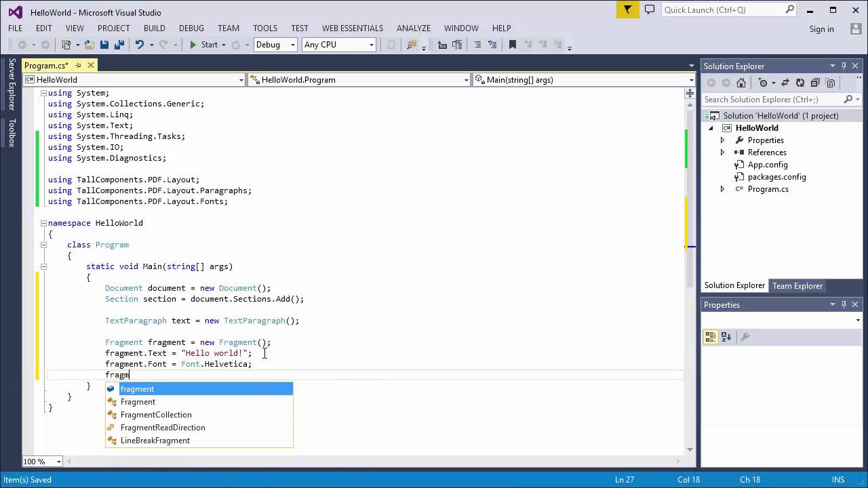Click the Quick Launch search magnifier
The width and height of the screenshot is (868, 488).
pyautogui.click(x=790, y=9)
